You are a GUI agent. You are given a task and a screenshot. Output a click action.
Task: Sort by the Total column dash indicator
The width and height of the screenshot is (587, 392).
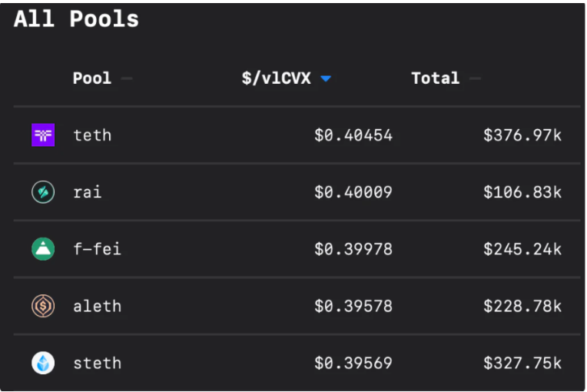pos(475,78)
